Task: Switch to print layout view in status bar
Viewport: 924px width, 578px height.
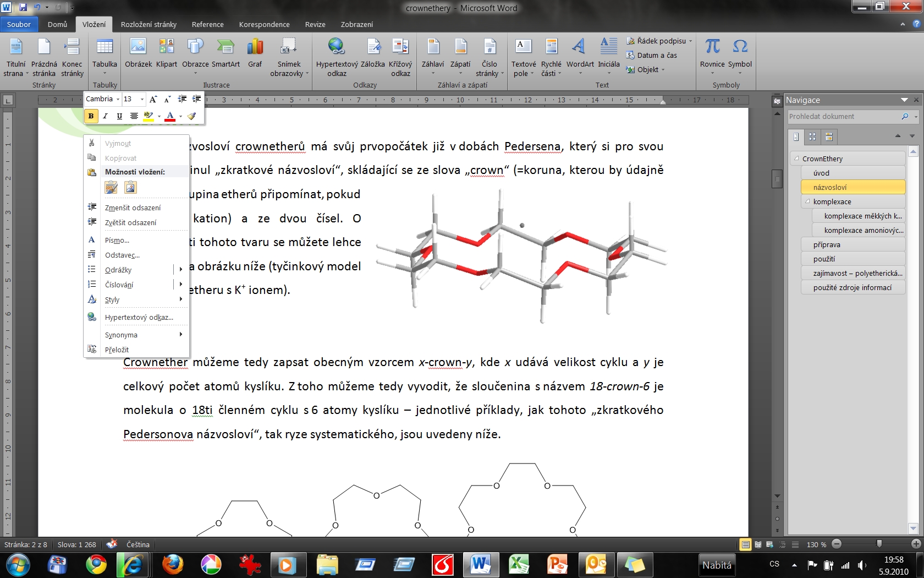Action: pos(745,544)
